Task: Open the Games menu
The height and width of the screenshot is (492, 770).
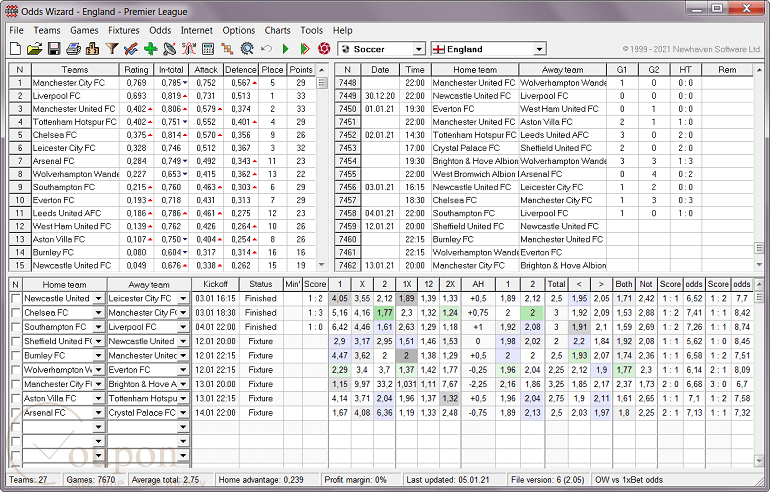Action: coord(84,30)
